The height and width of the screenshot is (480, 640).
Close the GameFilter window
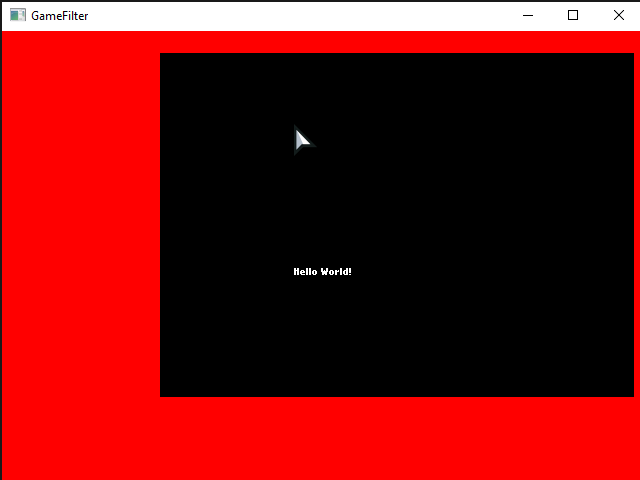pos(618,16)
